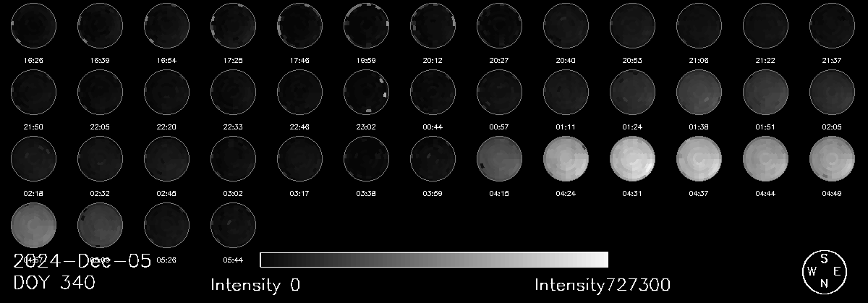The height and width of the screenshot is (303, 868).
Task: Open the 21:22 disc frame
Action: coord(765,25)
